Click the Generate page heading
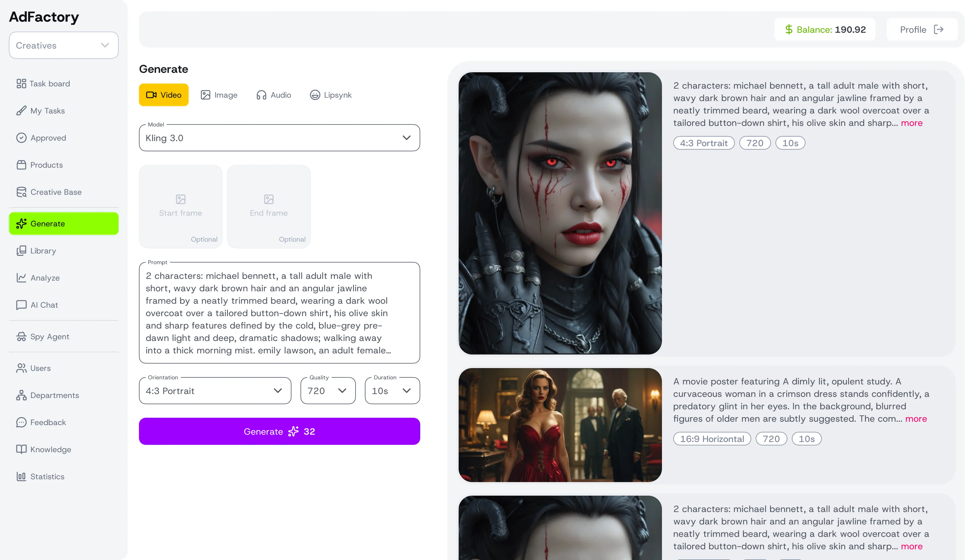The height and width of the screenshot is (560, 976). (164, 69)
